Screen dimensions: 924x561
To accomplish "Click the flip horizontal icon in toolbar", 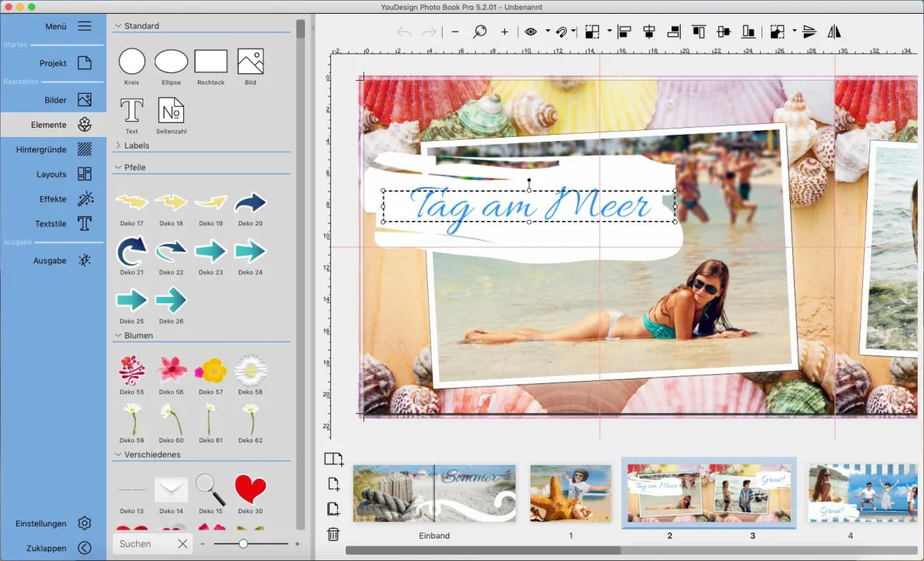I will click(x=834, y=32).
